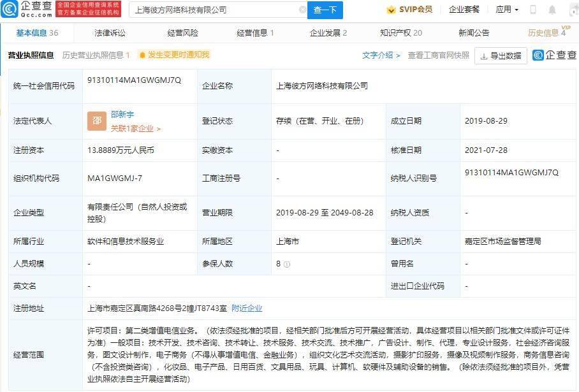The image size is (579, 392).
Task: Click the orange bell icon before 发生变更时通知我
Action: click(x=142, y=55)
